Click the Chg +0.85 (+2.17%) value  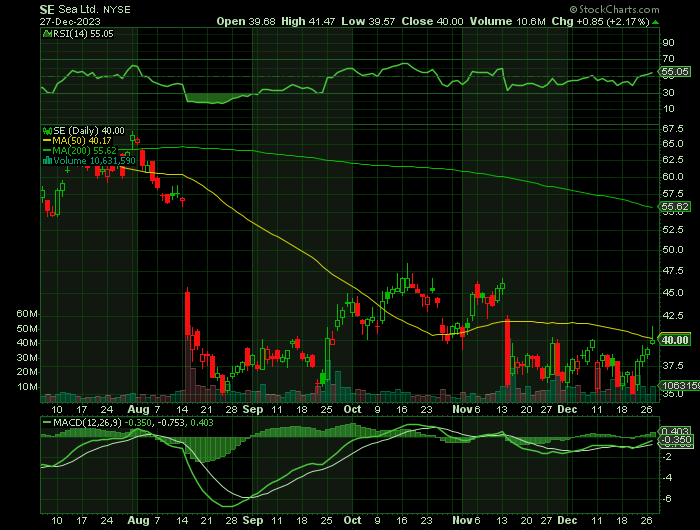pyautogui.click(x=600, y=21)
